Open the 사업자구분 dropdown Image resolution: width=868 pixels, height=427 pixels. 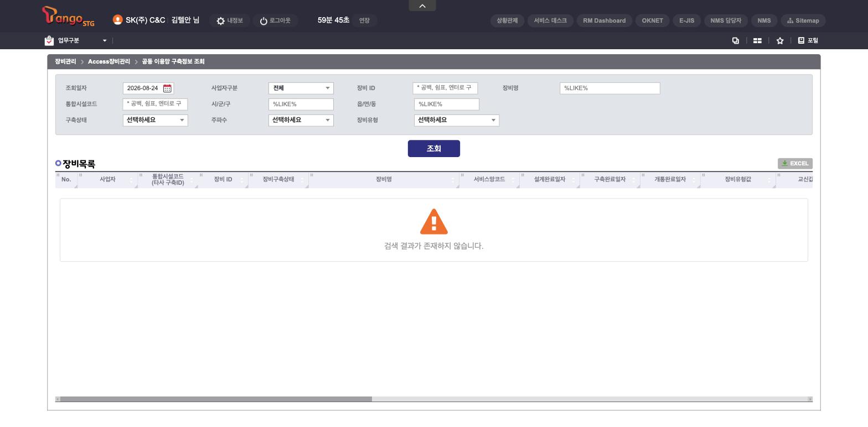click(301, 88)
